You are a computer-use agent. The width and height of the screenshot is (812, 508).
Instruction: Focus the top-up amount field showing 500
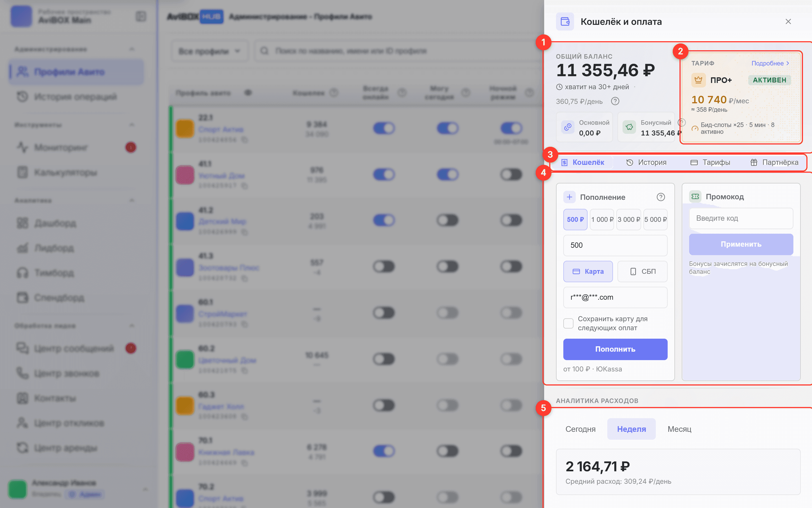(x=615, y=245)
